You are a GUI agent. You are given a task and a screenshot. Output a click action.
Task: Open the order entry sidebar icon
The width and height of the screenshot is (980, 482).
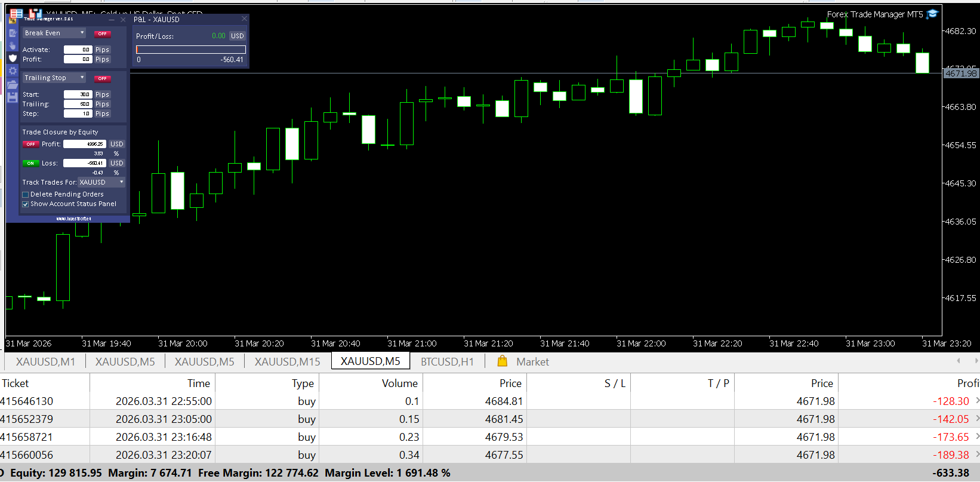coord(13,33)
